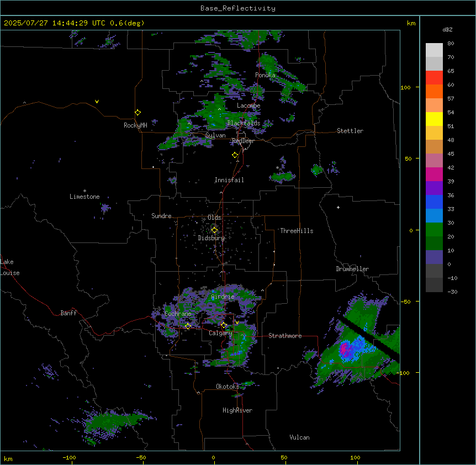Click the Airdrie city label
This screenshot has width=476, height=465.
223,297
